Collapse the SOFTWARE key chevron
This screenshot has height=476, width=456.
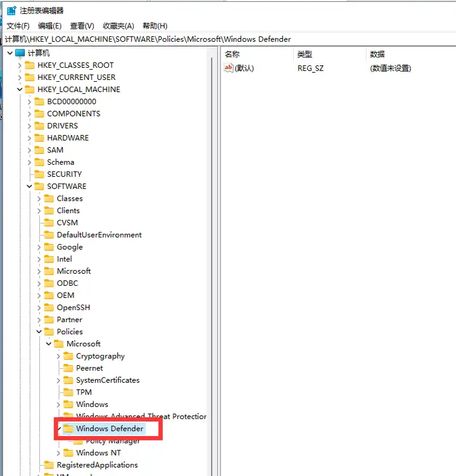[29, 186]
